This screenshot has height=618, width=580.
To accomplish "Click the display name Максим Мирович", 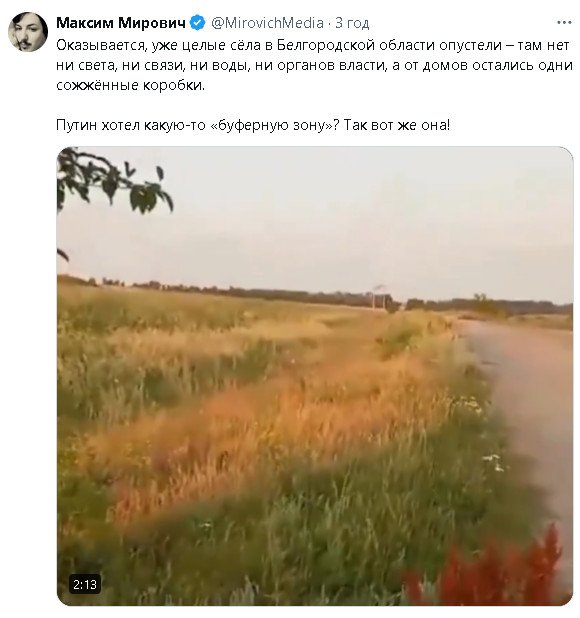I will point(121,23).
